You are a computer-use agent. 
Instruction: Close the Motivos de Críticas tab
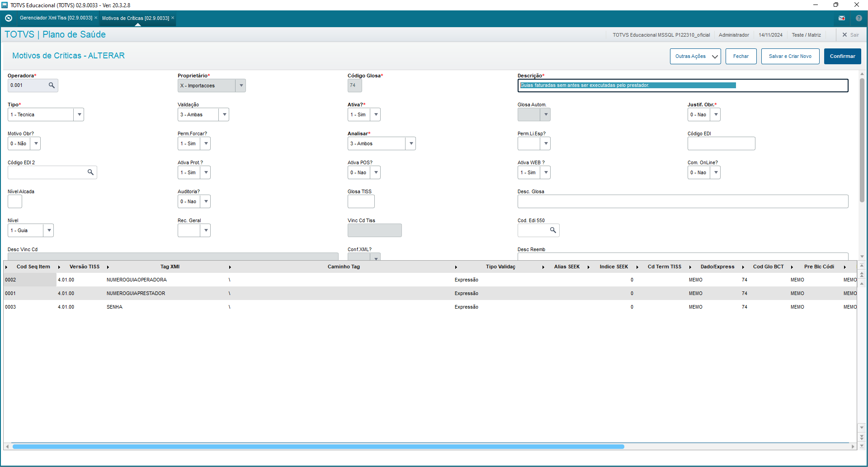pyautogui.click(x=173, y=18)
